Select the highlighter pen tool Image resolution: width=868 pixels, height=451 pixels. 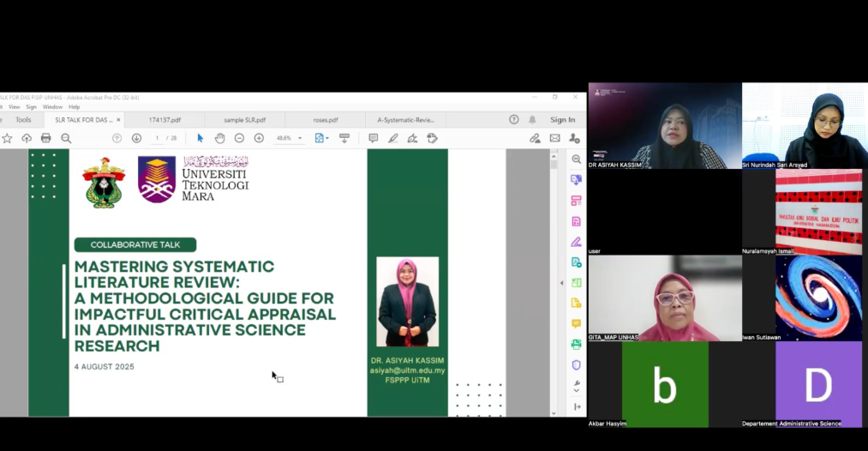(x=392, y=138)
